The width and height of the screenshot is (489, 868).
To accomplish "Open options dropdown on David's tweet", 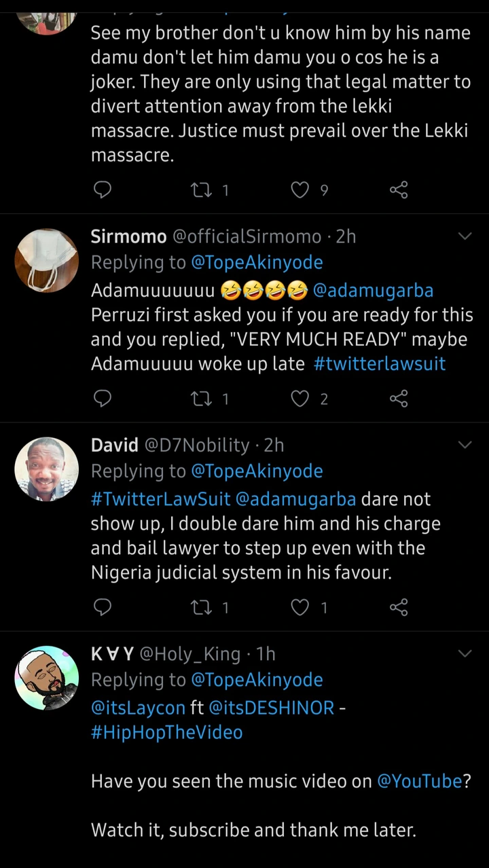I will [x=465, y=445].
